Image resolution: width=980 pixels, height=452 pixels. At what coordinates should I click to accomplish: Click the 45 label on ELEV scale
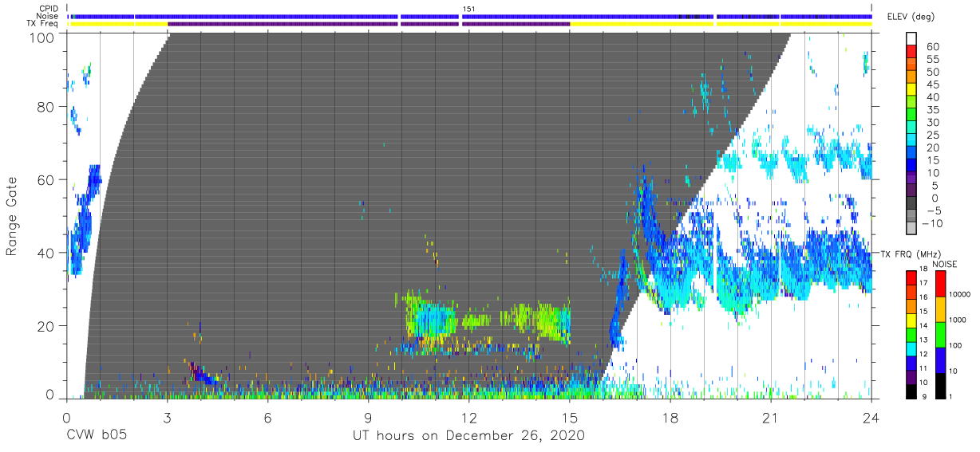[931, 84]
